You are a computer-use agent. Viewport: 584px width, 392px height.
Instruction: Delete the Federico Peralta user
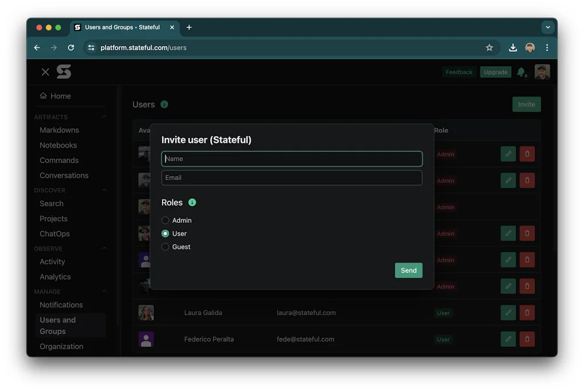click(527, 338)
